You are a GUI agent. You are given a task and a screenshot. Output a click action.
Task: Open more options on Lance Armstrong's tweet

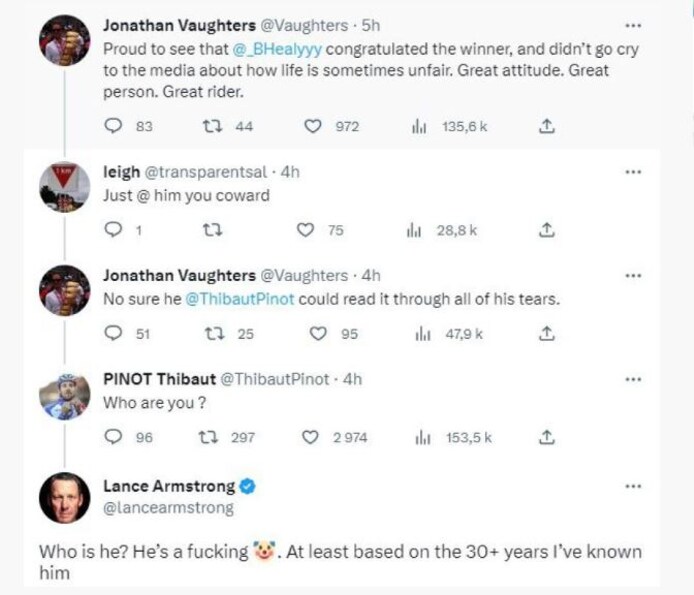(x=632, y=486)
